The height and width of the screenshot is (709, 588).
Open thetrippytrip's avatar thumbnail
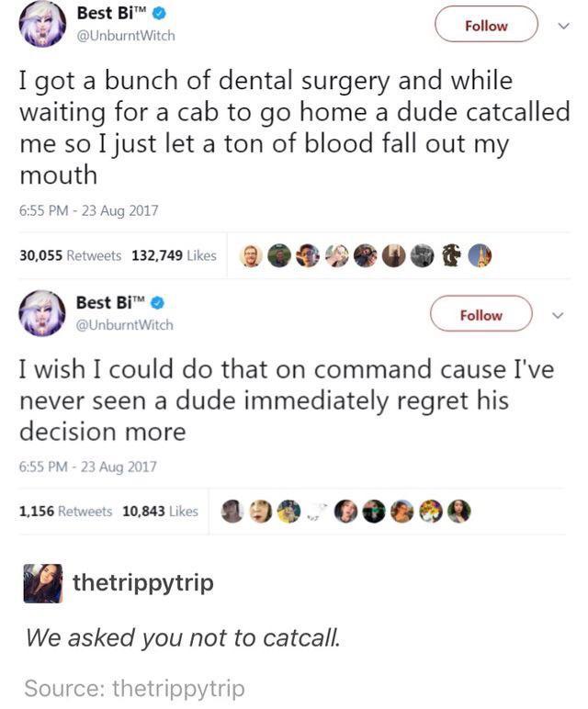[43, 583]
